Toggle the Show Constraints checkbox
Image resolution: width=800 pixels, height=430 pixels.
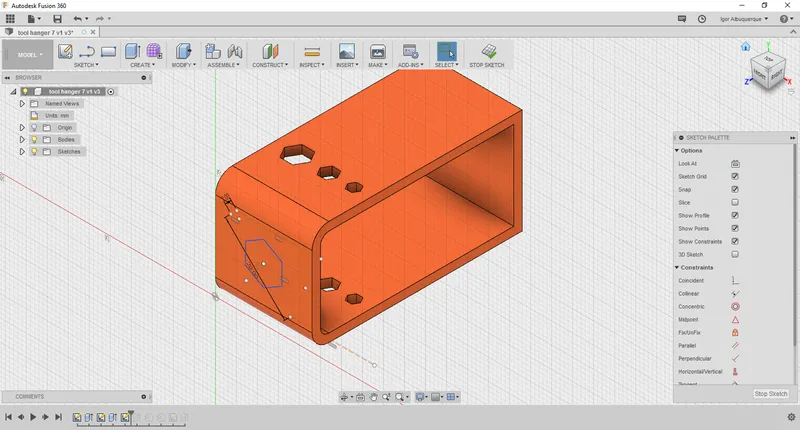(735, 241)
